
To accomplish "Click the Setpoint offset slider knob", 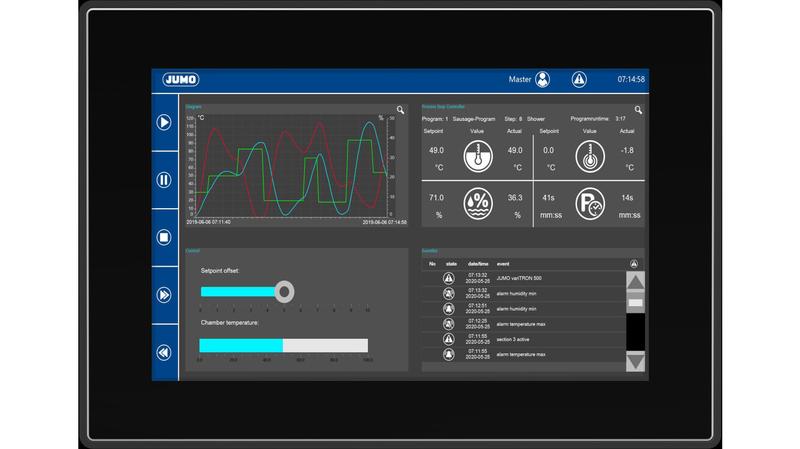I will pyautogui.click(x=284, y=292).
